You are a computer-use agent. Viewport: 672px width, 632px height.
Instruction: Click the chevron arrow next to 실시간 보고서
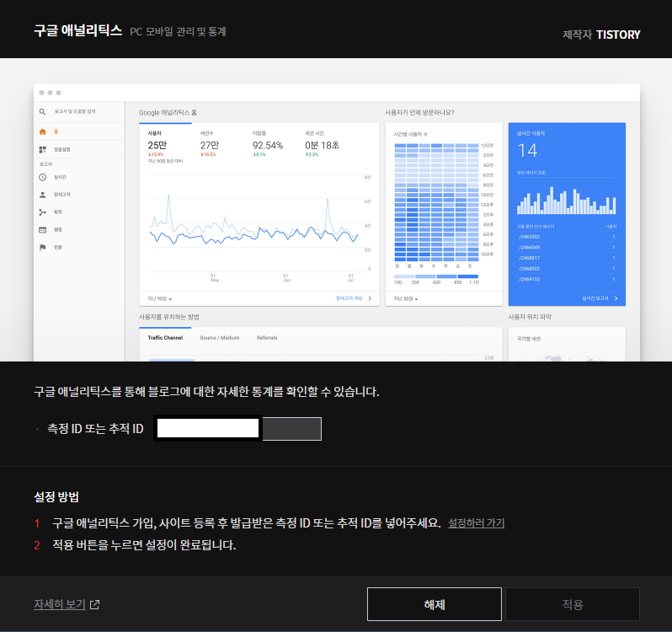click(x=616, y=298)
